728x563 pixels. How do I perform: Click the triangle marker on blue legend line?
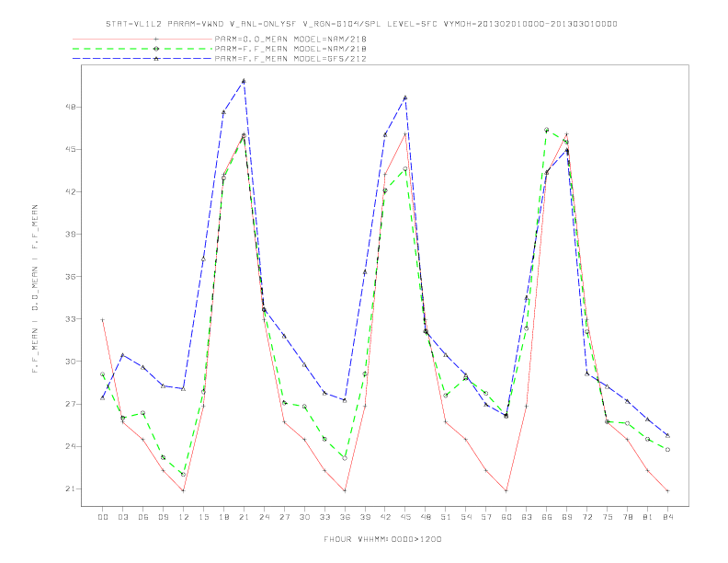click(156, 59)
